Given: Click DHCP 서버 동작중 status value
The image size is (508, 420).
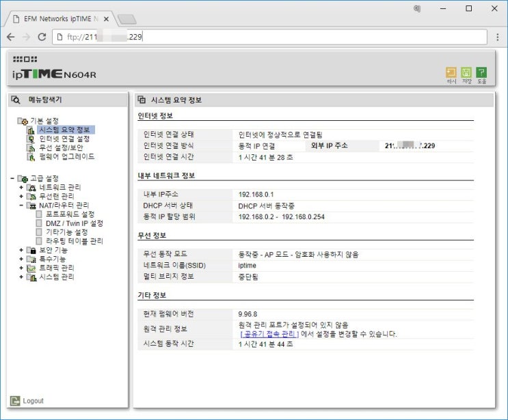Looking at the screenshot, I should click(267, 206).
